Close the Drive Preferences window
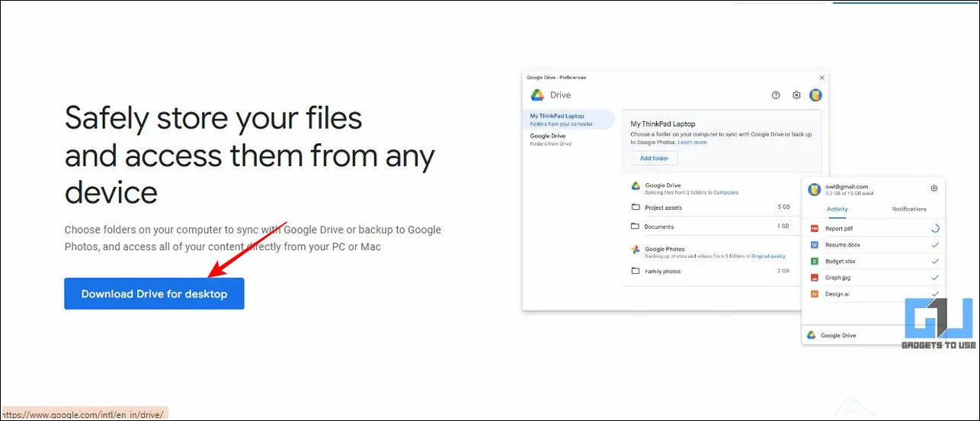The image size is (980, 421). pyautogui.click(x=821, y=78)
